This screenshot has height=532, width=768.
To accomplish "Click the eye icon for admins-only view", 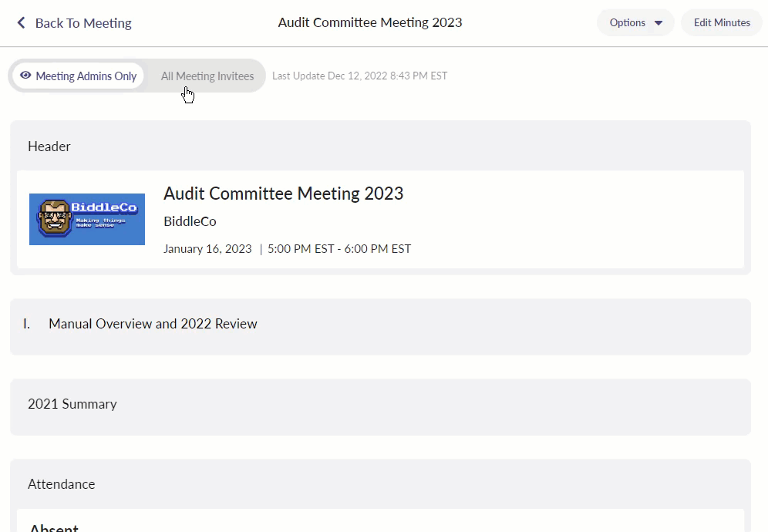I will tap(25, 76).
